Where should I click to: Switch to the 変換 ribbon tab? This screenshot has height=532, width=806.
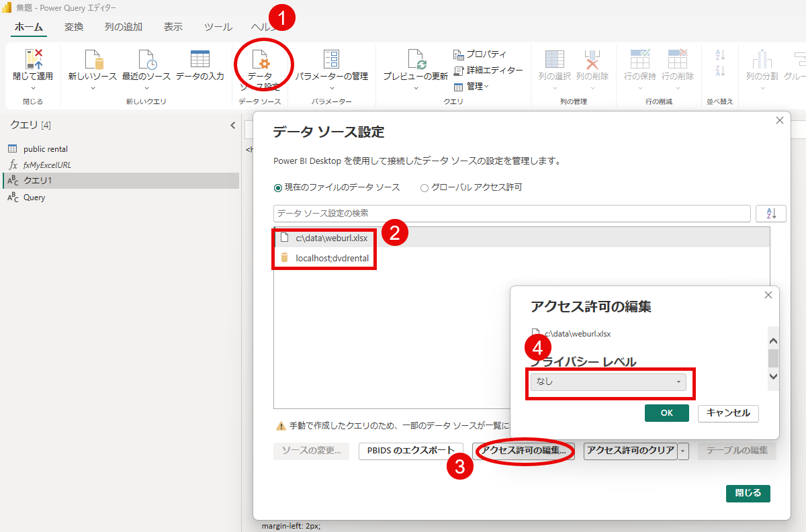tap(74, 27)
